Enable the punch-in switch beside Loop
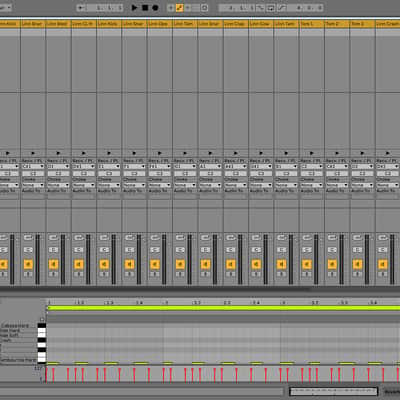This screenshot has height=400, width=400. (261, 7)
